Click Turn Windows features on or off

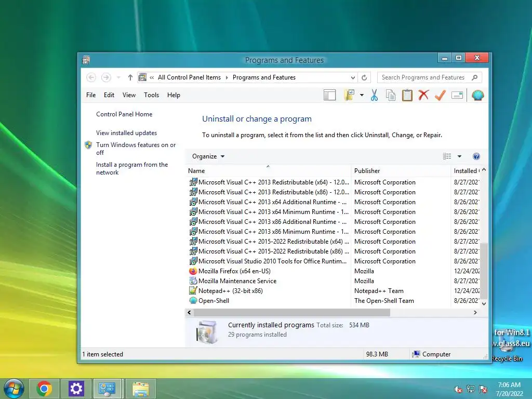(136, 149)
